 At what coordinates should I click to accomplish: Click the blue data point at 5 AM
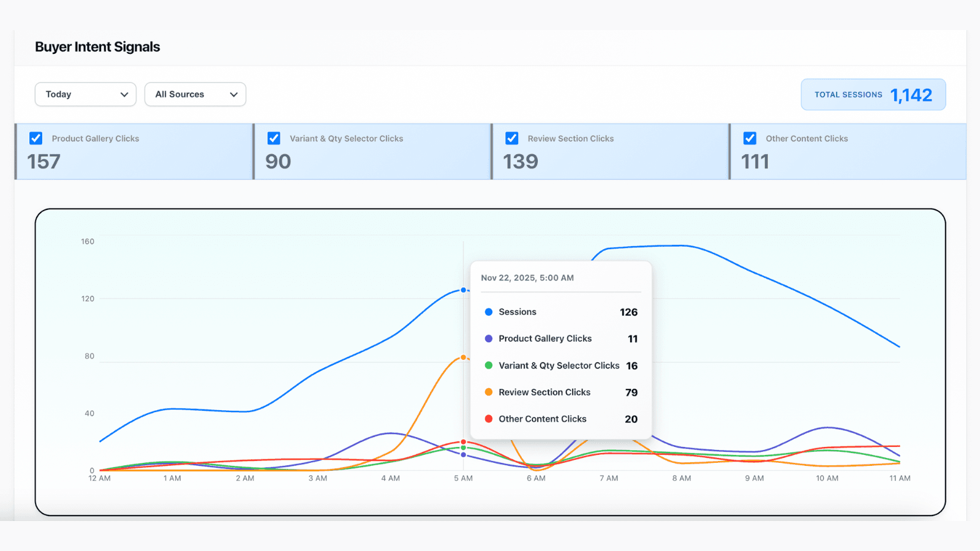(x=464, y=290)
